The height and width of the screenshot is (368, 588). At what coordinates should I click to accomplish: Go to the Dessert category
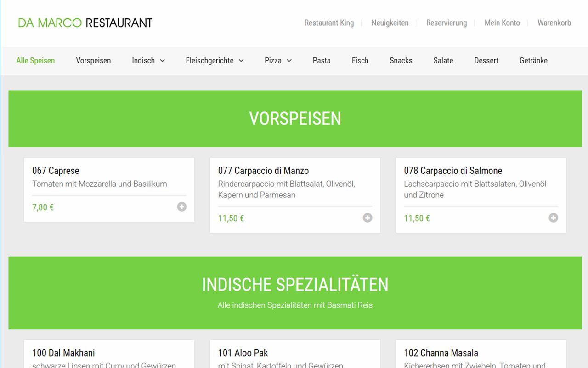coord(486,60)
